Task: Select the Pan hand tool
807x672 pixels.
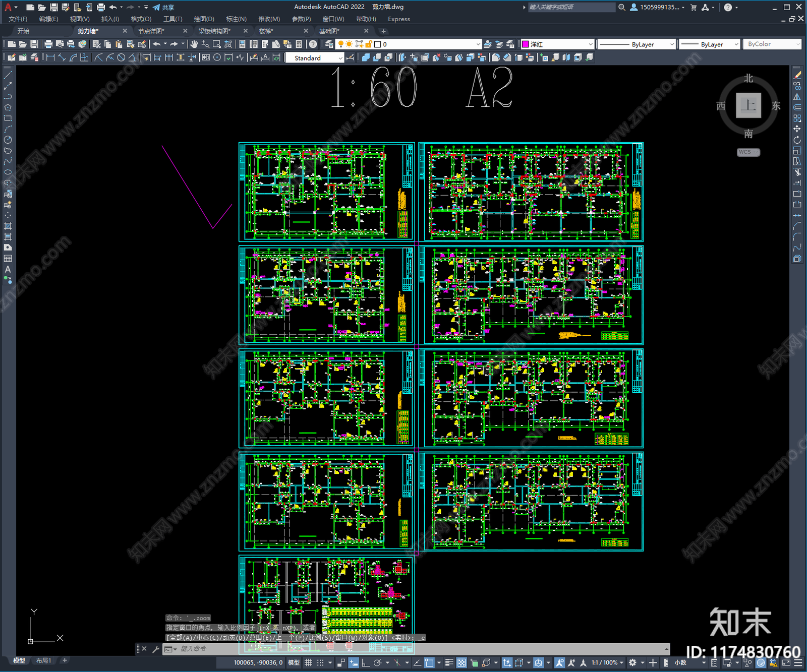Action: pos(194,44)
